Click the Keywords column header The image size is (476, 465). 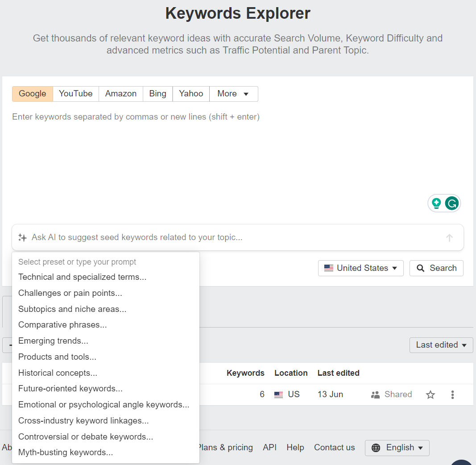click(x=245, y=373)
